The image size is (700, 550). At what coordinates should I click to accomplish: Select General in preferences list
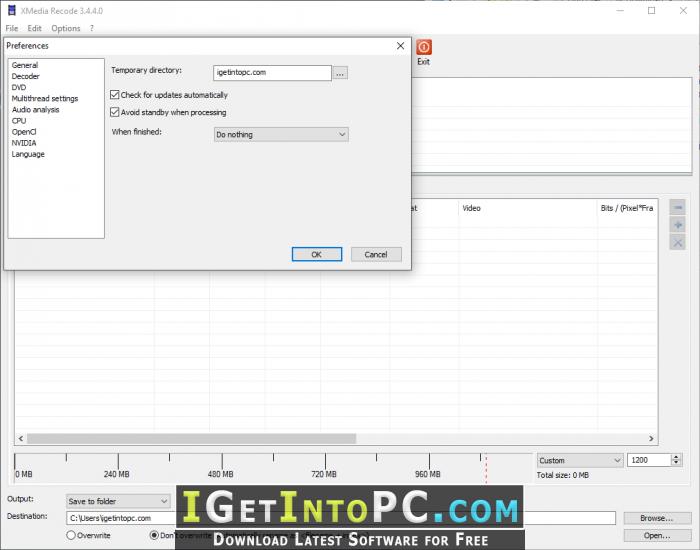pos(25,65)
